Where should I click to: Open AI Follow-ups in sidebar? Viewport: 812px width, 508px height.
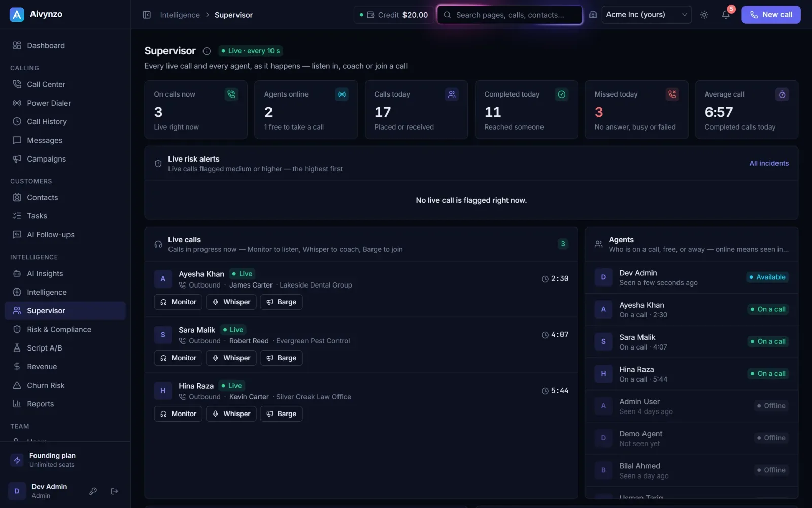pos(65,235)
